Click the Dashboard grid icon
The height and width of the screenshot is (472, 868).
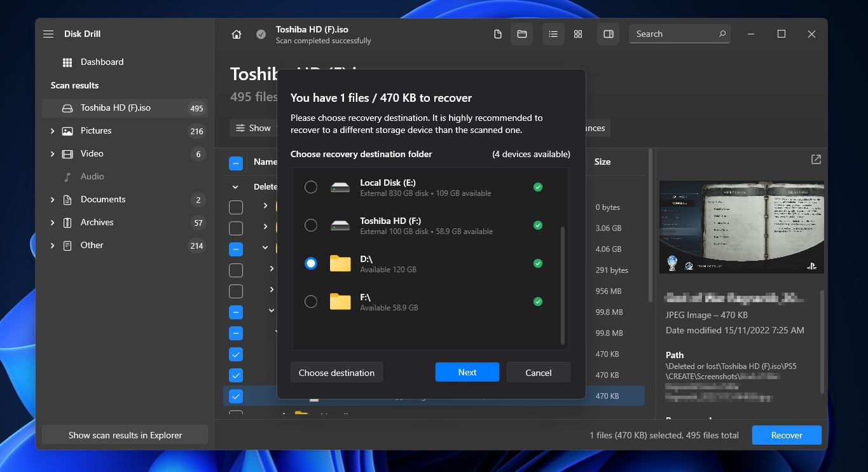[x=67, y=62]
